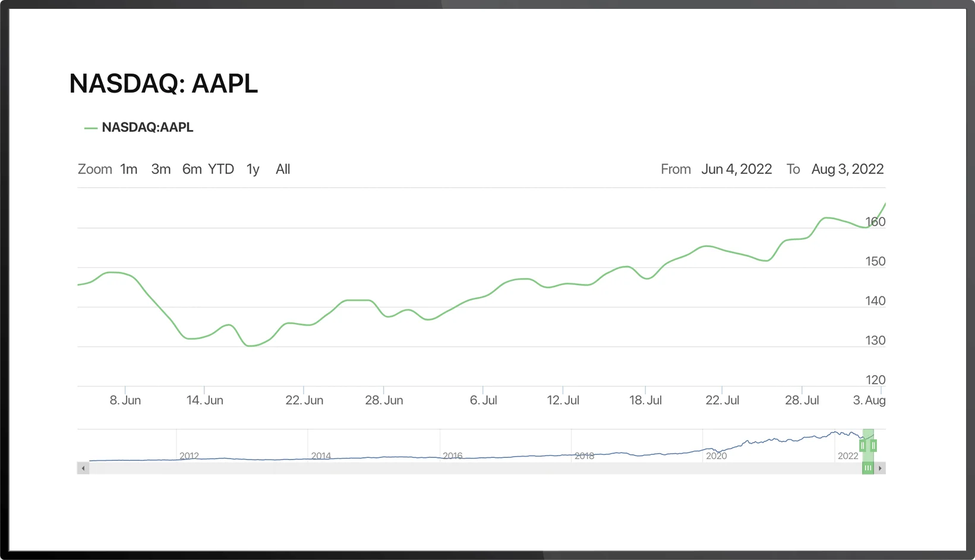Viewport: 975px width, 560px height.
Task: Click the right scroll arrow of navigator
Action: pos(880,469)
